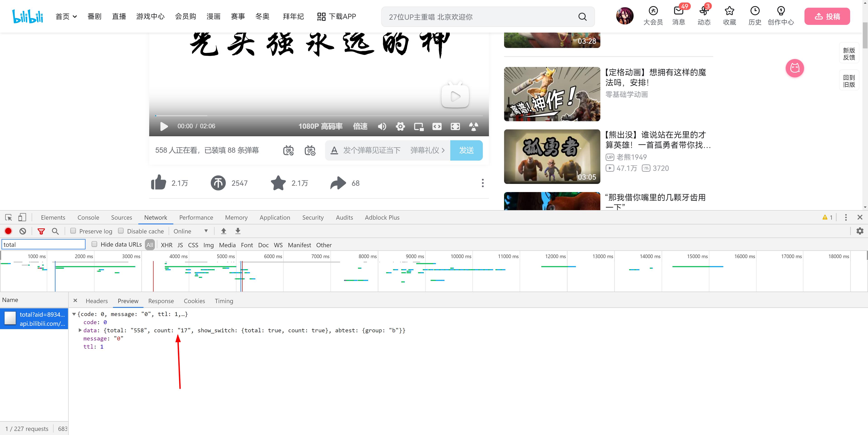Toggle wide-screen player mode

pyautogui.click(x=437, y=126)
